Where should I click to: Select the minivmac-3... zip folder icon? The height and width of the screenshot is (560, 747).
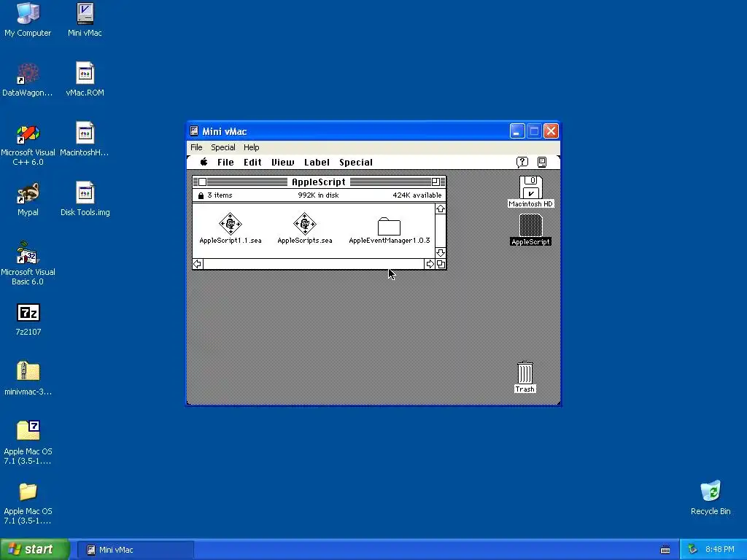tap(28, 371)
